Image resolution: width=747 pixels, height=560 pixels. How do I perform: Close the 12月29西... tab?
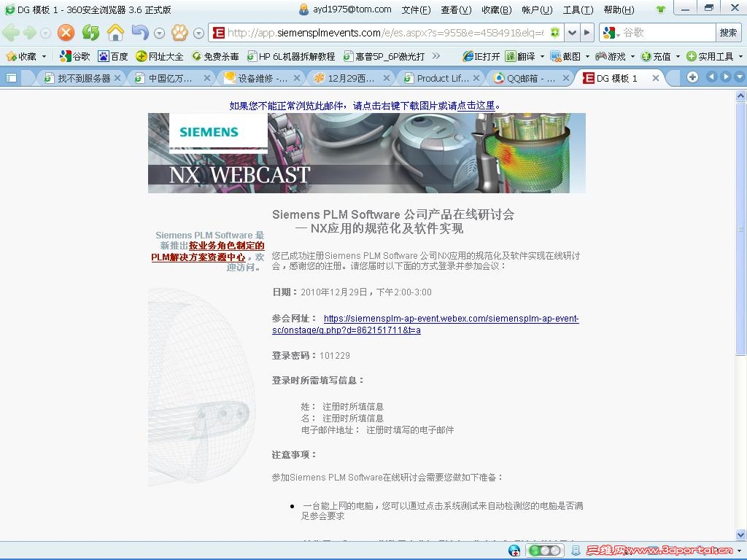[387, 78]
